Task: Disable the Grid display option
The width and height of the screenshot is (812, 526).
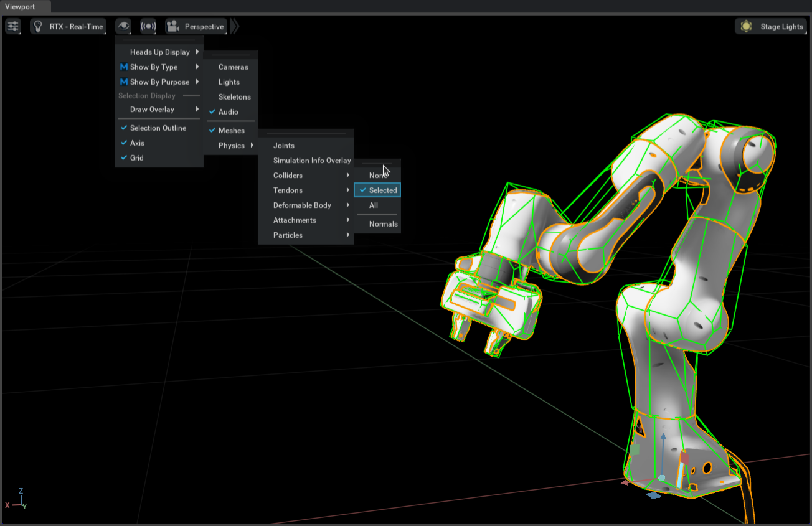Action: point(137,158)
